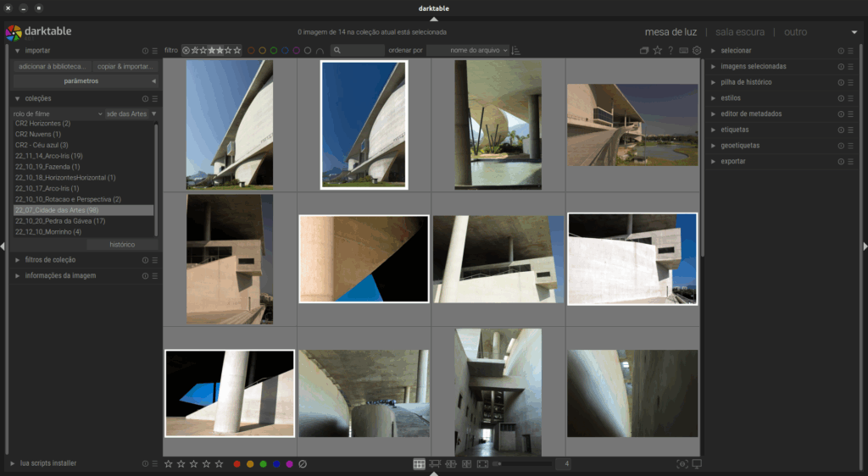The height and width of the screenshot is (476, 868).
Task: Expand the 'etiquetas' module on right
Action: click(x=734, y=130)
